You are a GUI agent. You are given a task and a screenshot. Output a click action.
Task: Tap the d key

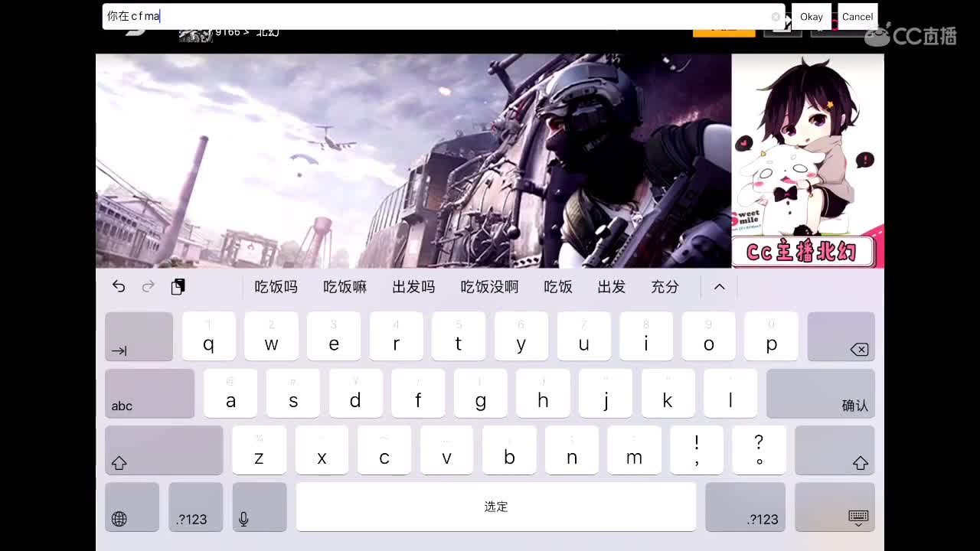click(x=355, y=393)
